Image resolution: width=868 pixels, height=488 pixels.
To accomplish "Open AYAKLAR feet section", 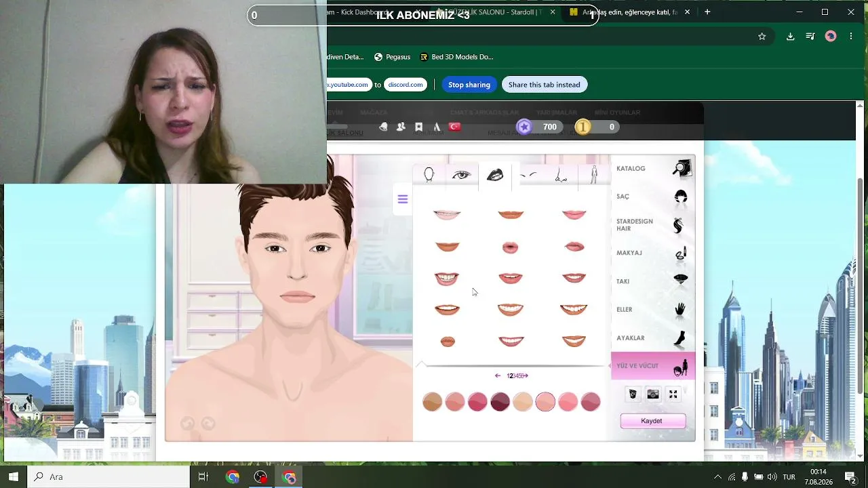I will [652, 338].
